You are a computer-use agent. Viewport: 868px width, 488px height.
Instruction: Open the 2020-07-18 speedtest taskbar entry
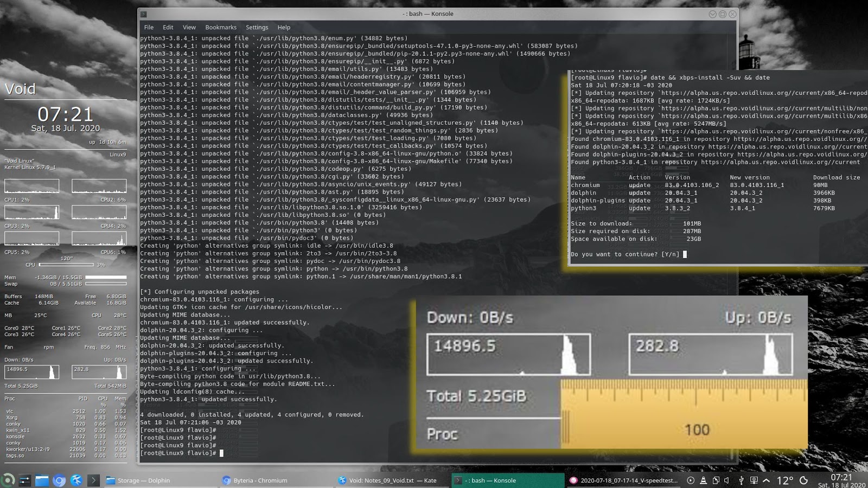click(x=618, y=480)
